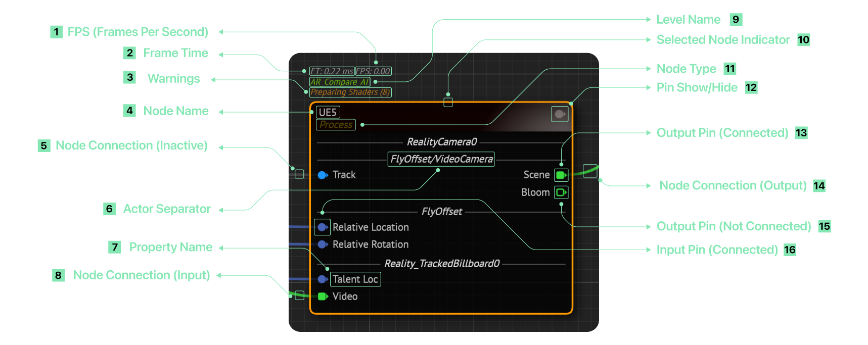Click the Talent Loc input pin
Image resolution: width=868 pixels, height=345 pixels.
323,279
